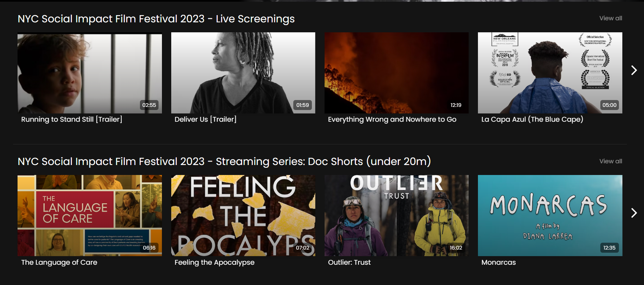This screenshot has width=644, height=285.
Task: Click the Live Screenings section heading
Action: click(156, 19)
